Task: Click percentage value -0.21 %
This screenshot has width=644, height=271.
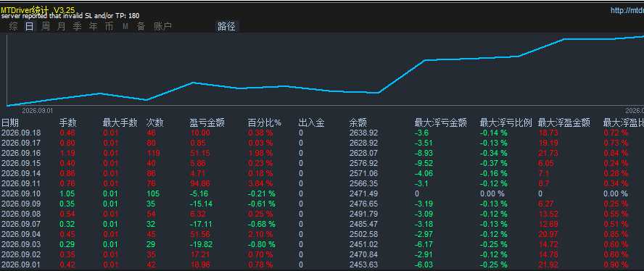Action: pos(261,193)
